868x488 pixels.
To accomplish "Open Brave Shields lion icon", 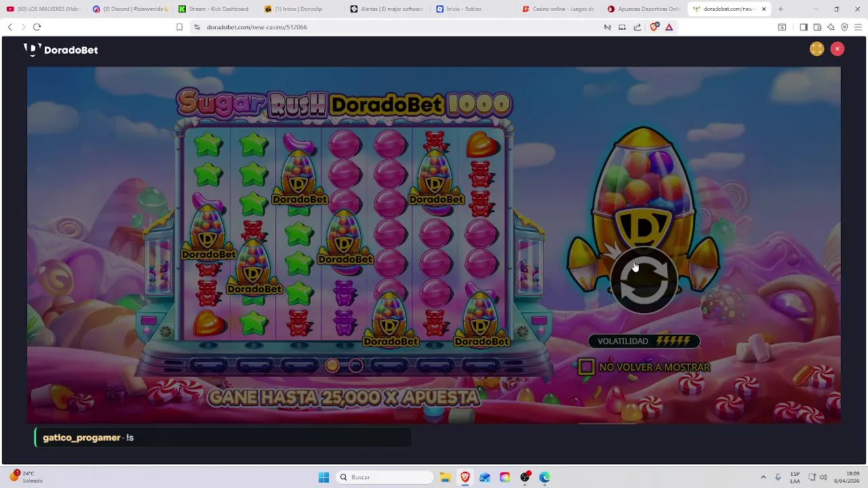I will pyautogui.click(x=654, y=27).
